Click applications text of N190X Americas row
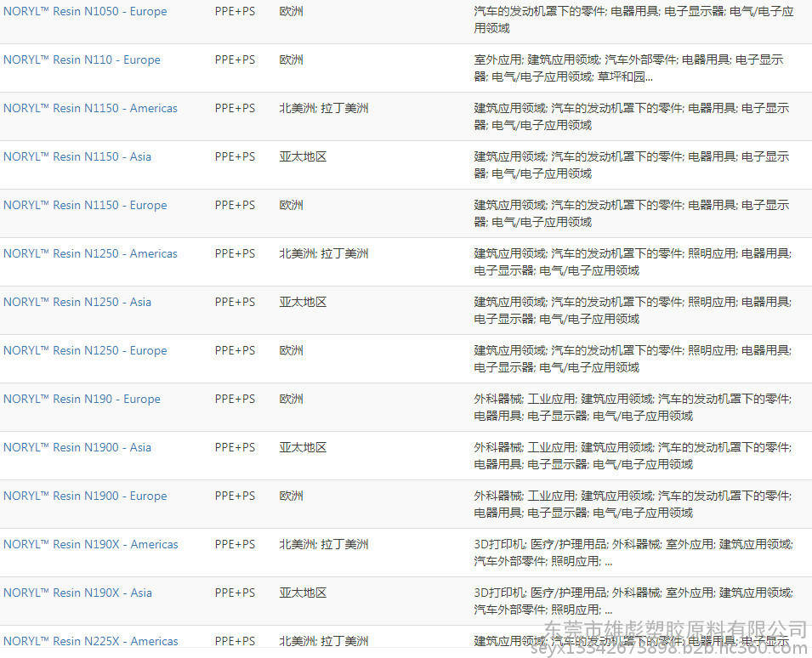The image size is (812, 658). point(633,553)
